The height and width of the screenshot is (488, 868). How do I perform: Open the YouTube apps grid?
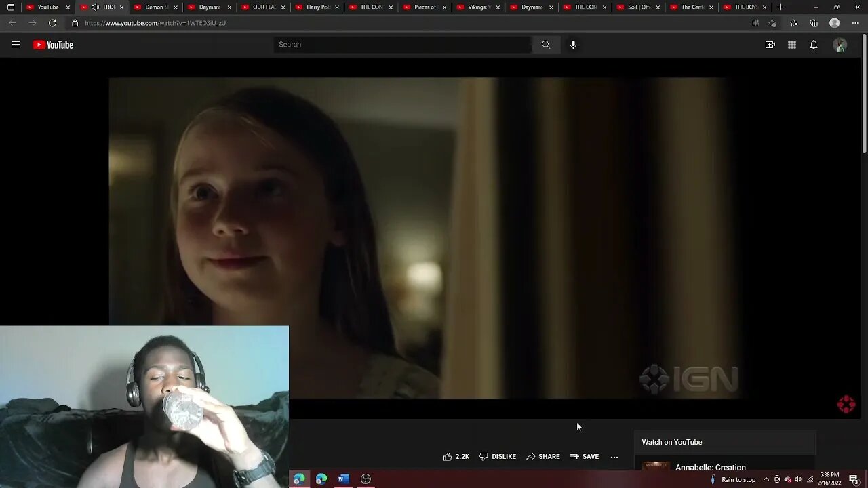click(792, 45)
